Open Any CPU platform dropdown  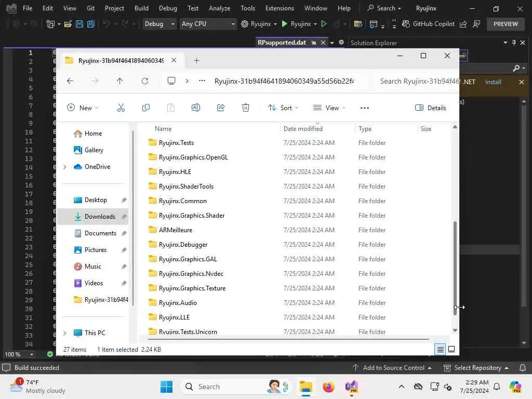pyautogui.click(x=208, y=24)
